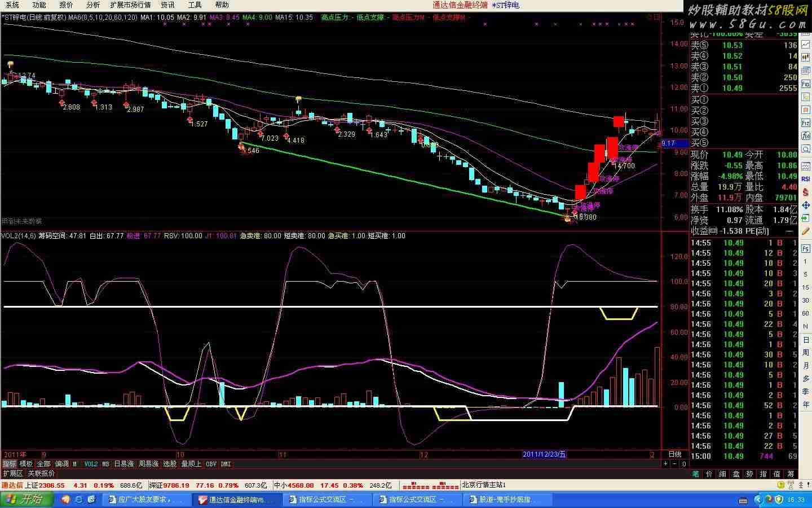Image resolution: width=812 pixels, height=508 pixels.
Task: Open the 工具 menu
Action: point(195,5)
